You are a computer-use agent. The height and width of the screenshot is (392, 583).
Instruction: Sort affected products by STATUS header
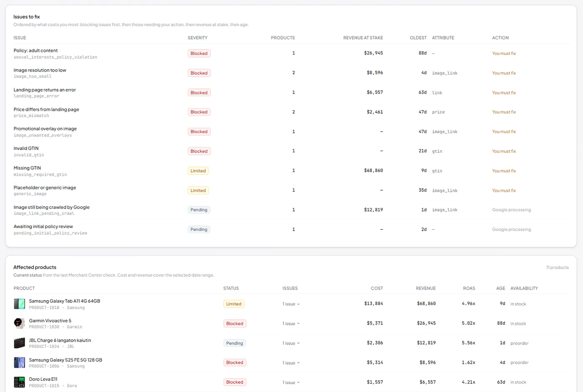pos(231,288)
